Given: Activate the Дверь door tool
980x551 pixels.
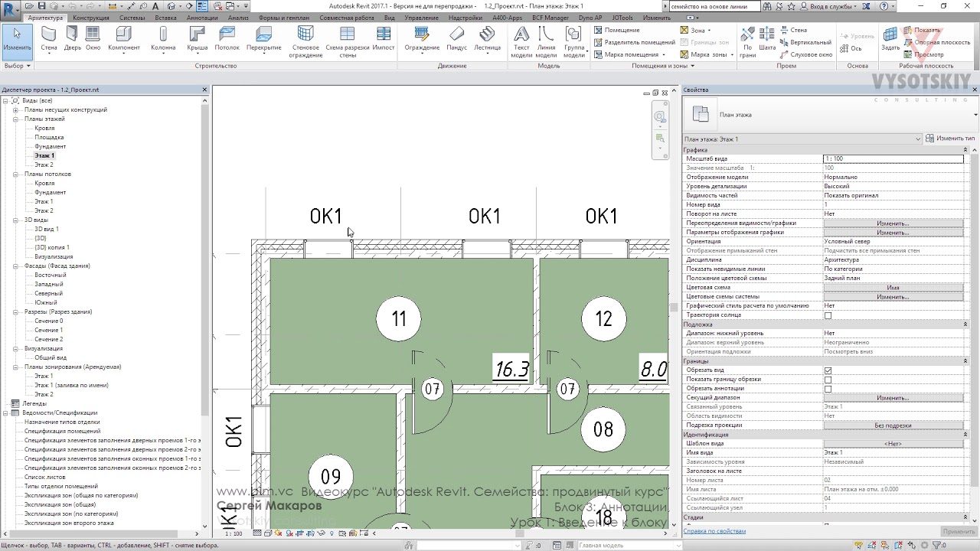Looking at the screenshot, I should 72,40.
